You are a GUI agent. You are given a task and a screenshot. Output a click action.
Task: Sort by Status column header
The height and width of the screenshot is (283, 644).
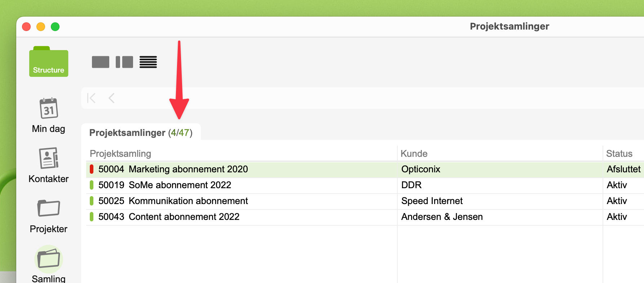619,154
